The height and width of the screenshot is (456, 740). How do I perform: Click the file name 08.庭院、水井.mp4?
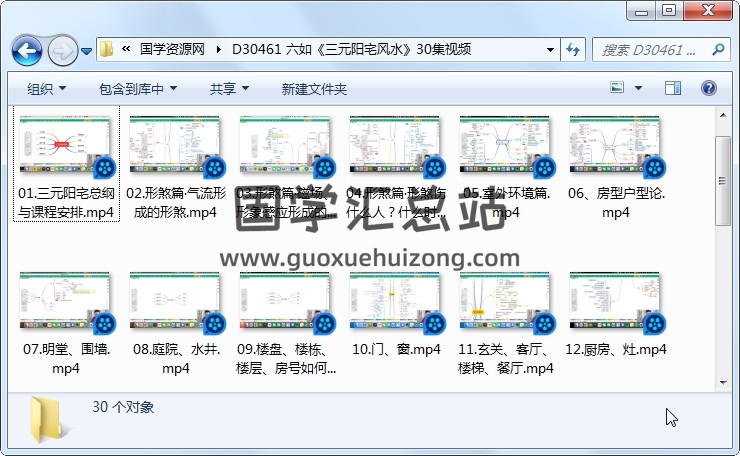pos(177,359)
